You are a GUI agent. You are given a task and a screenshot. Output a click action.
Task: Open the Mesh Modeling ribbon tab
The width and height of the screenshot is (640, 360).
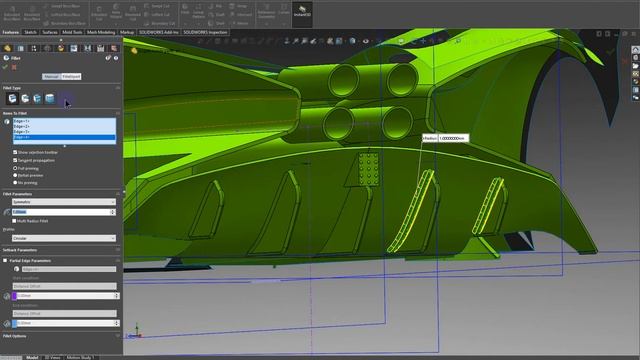tap(101, 32)
